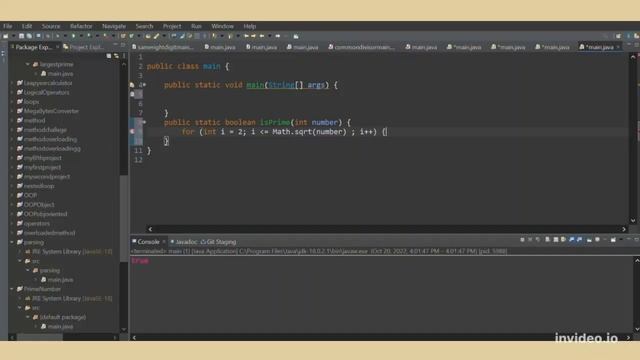
Task: Collapse the largestprime package node
Action: tap(28, 64)
